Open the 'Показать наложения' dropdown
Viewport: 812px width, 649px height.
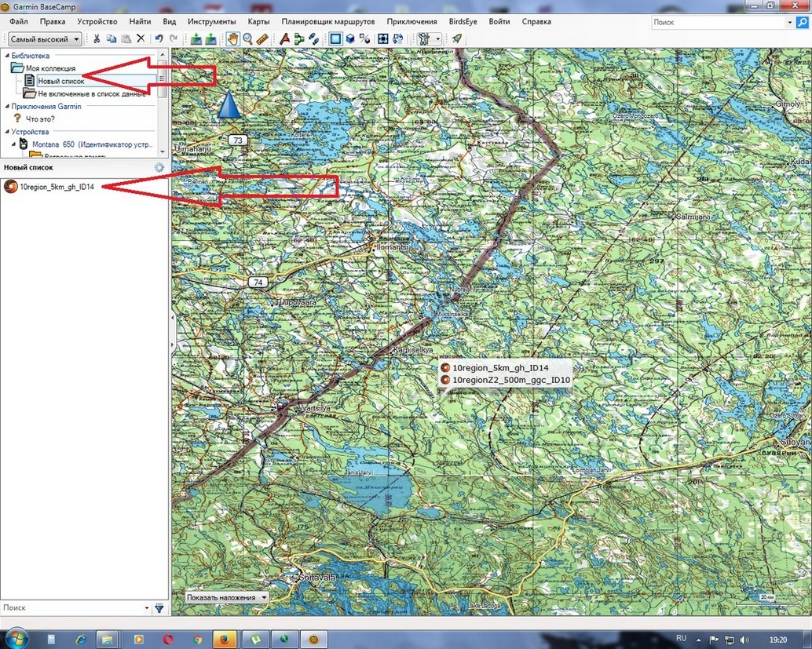(x=226, y=597)
